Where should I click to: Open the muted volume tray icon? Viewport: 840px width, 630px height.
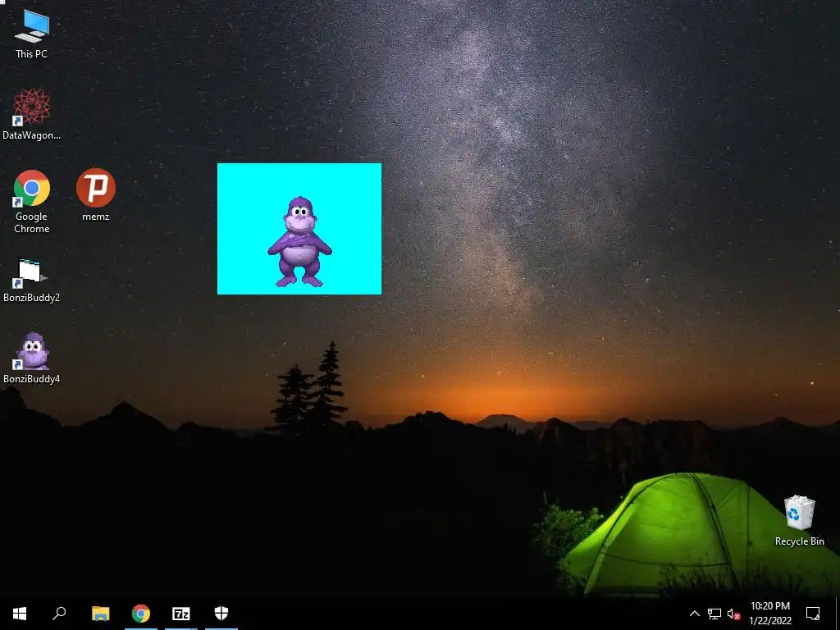pos(733,614)
